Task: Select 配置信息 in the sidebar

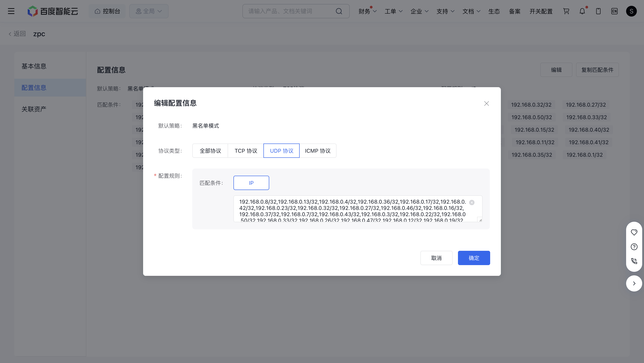Action: (50, 88)
